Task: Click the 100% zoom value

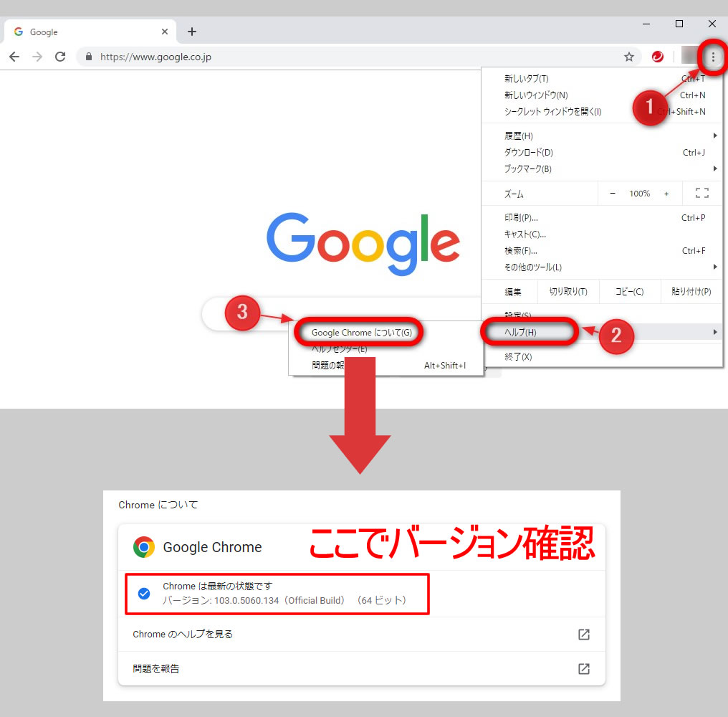Action: pos(639,194)
